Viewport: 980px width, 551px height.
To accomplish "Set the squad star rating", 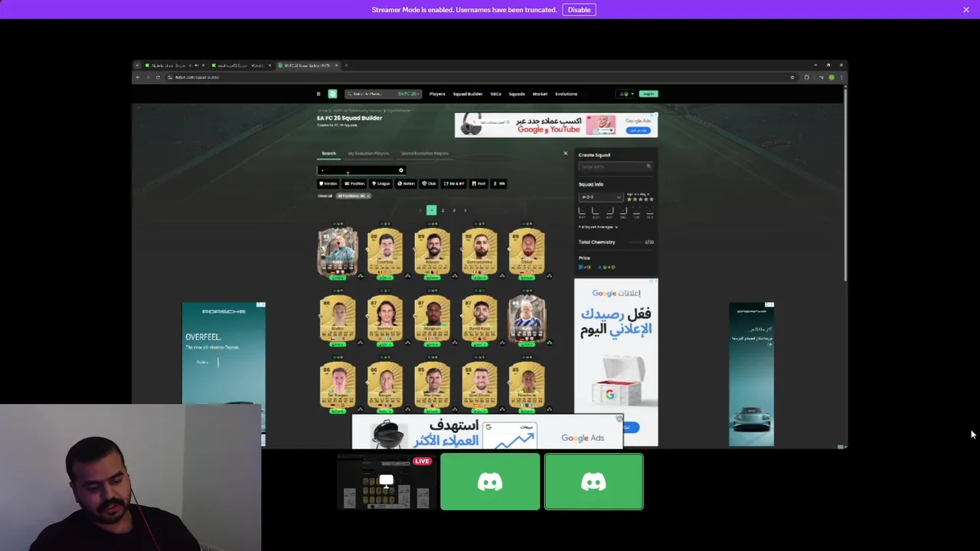I will coord(640,199).
